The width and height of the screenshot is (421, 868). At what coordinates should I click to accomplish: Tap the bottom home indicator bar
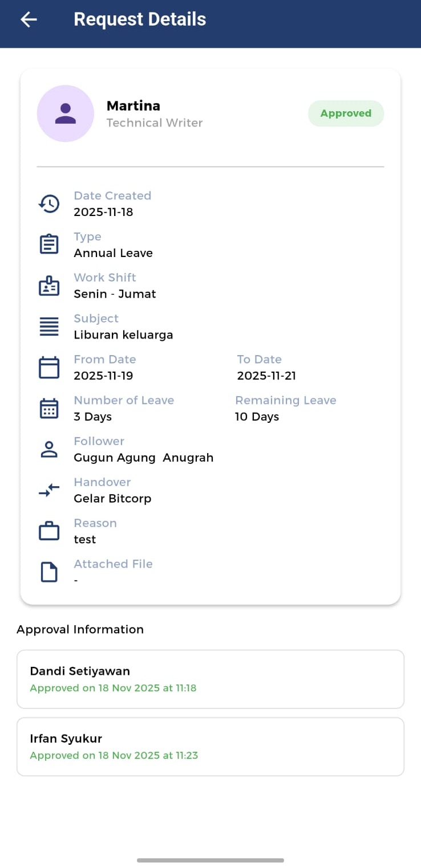210,860
